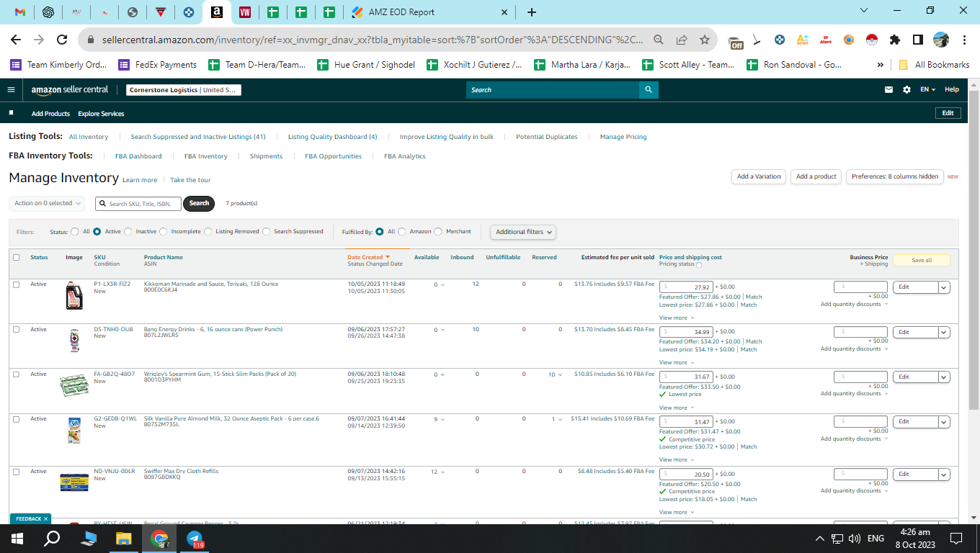Open the Additional filters dropdown
Screen dimensions: 980x553
point(523,232)
